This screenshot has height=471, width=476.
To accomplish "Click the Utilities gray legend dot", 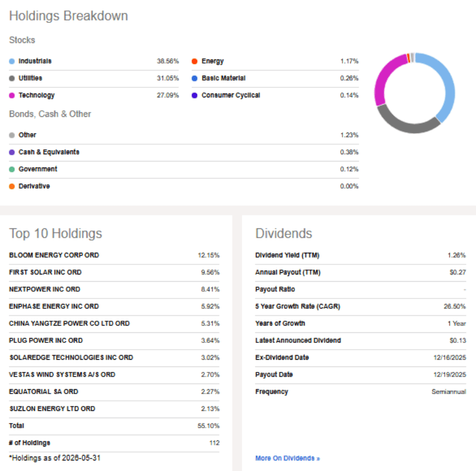I will tap(12, 78).
